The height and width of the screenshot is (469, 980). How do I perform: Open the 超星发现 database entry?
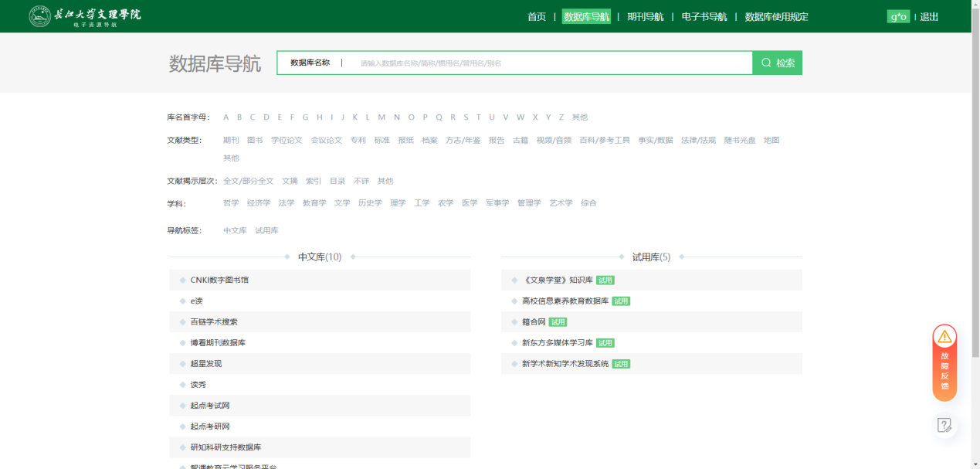205,364
